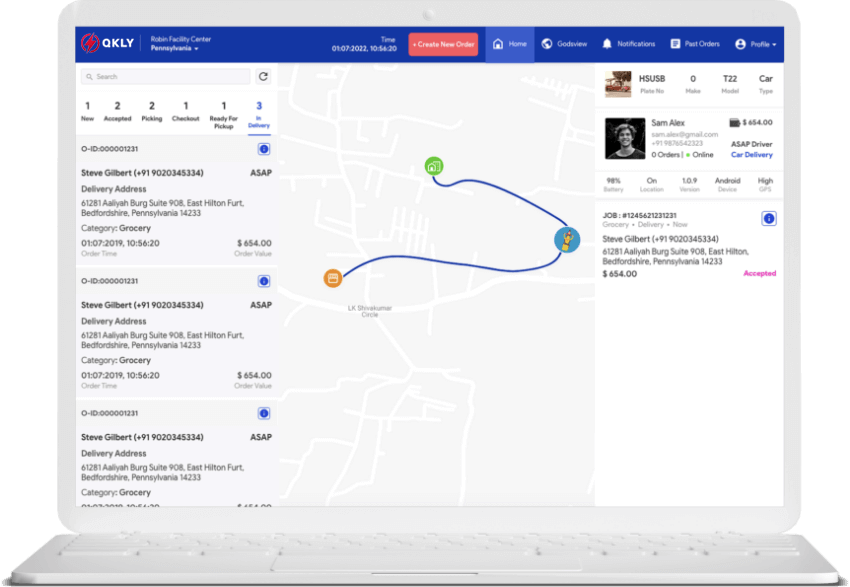Click the Sam Alex driver name

[668, 123]
